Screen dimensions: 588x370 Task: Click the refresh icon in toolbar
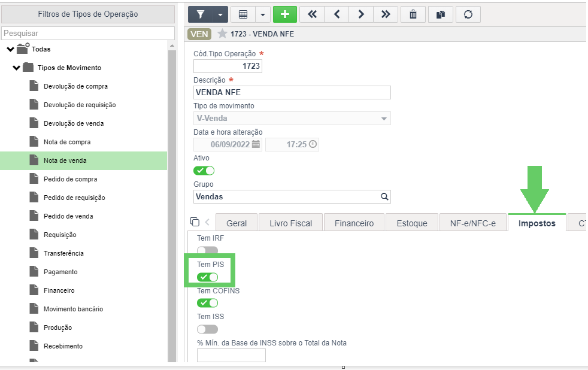tap(468, 14)
